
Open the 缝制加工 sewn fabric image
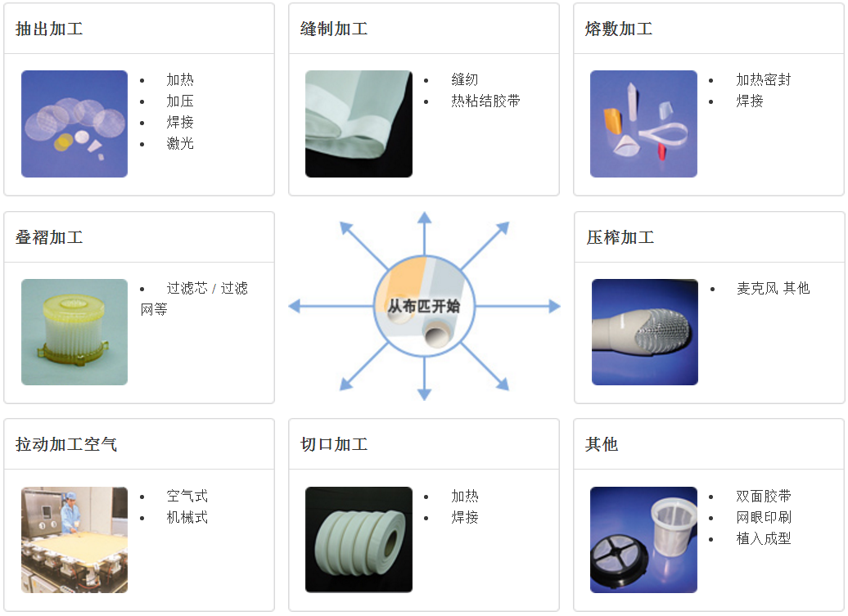coord(359,124)
